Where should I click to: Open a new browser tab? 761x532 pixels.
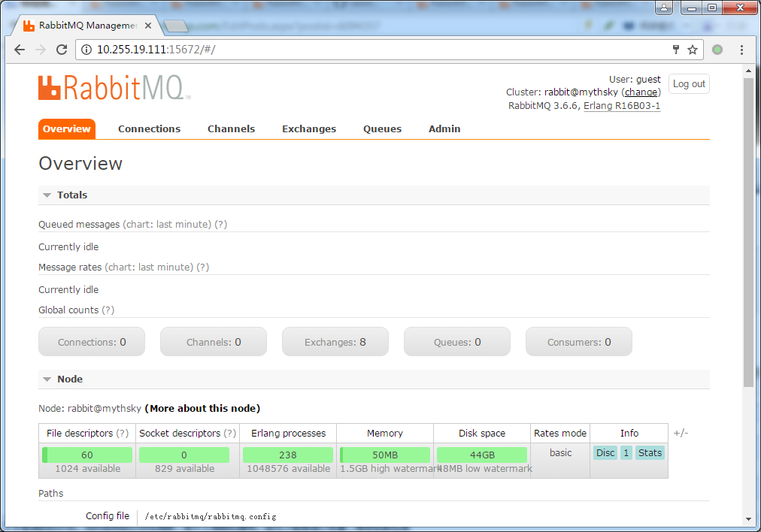click(176, 26)
